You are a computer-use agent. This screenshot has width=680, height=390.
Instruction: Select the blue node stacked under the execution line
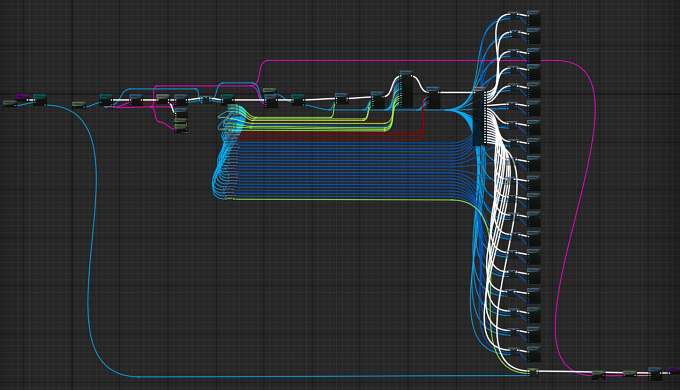pos(181,112)
